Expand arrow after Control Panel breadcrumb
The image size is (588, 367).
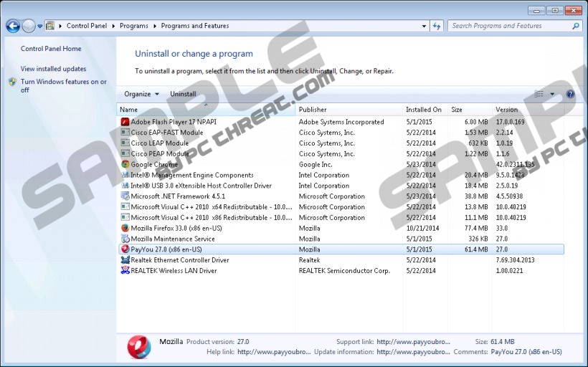(113, 26)
